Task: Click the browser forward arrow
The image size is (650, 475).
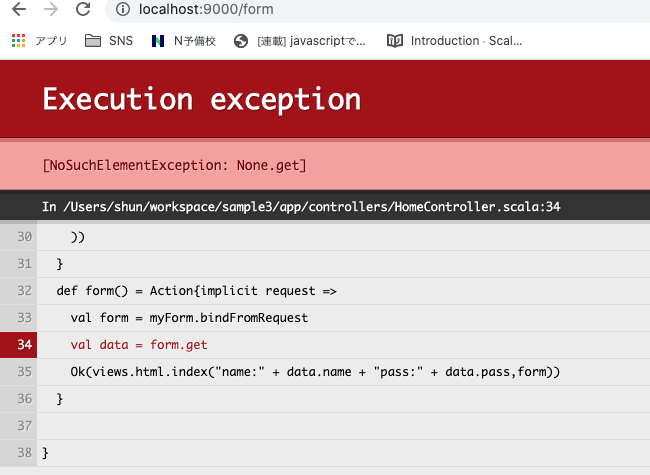Action: click(51, 9)
